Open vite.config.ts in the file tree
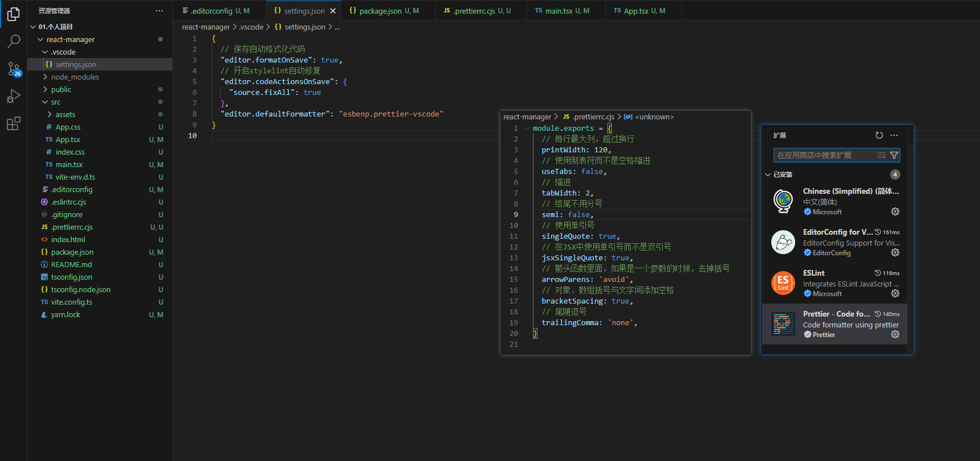 click(100, 302)
